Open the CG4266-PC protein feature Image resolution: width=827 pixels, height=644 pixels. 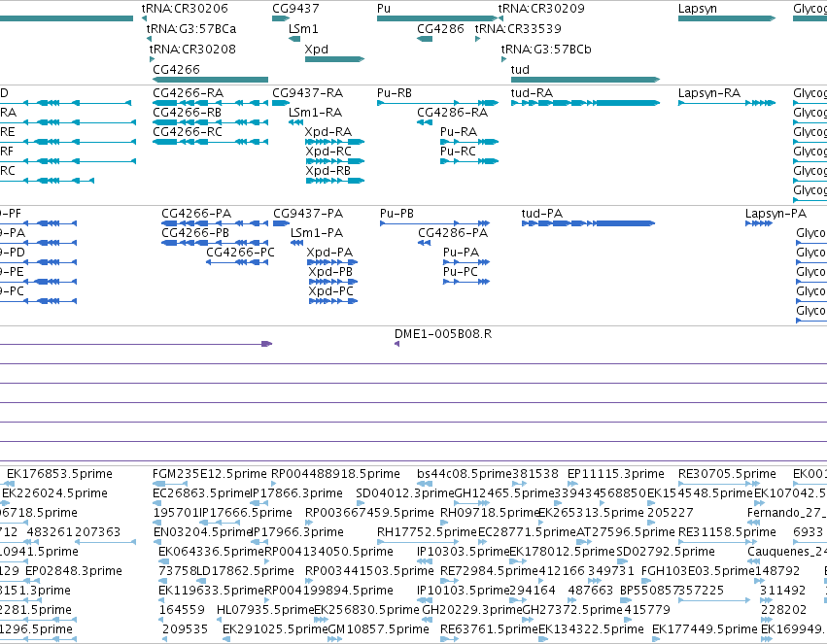pyautogui.click(x=237, y=262)
